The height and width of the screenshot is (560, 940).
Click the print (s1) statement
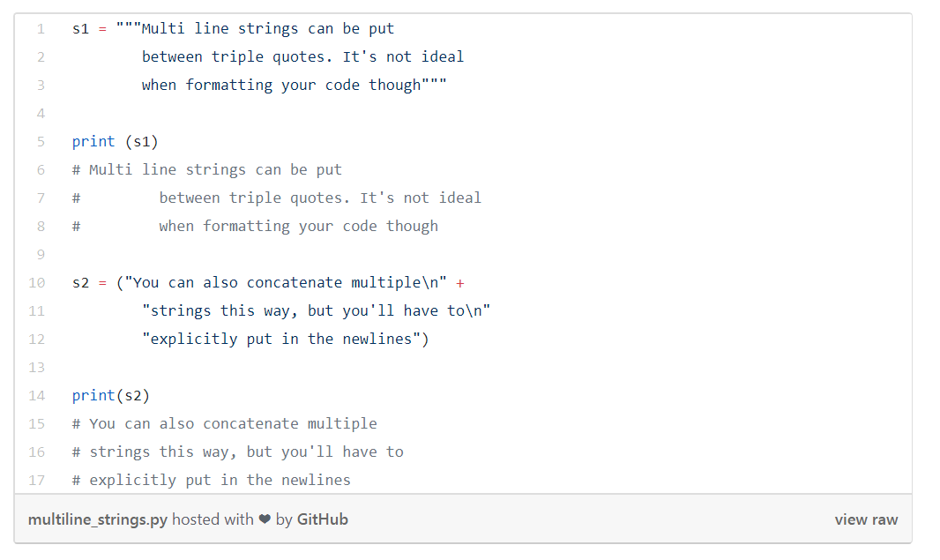[116, 141]
